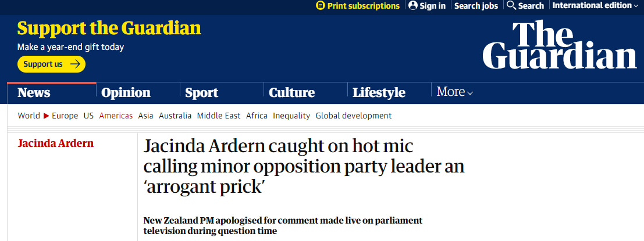
Task: Click the red triangle beside World
Action: 46,116
